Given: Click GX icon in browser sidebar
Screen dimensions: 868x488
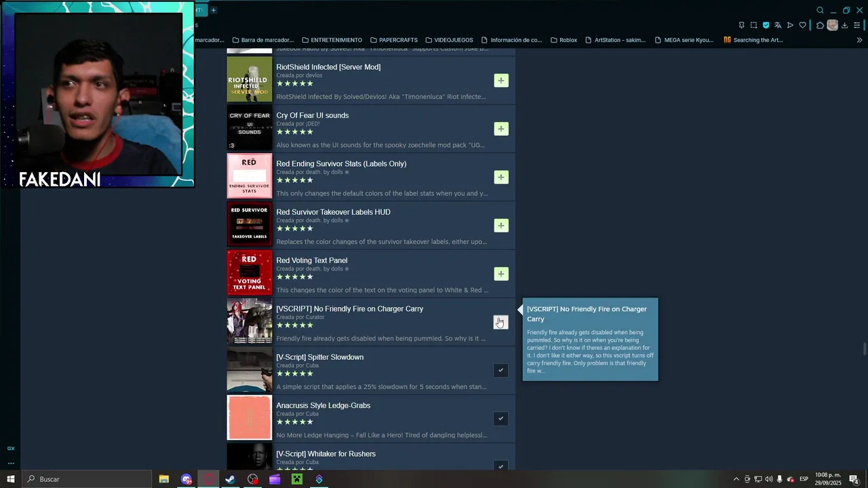Looking at the screenshot, I should point(11,448).
